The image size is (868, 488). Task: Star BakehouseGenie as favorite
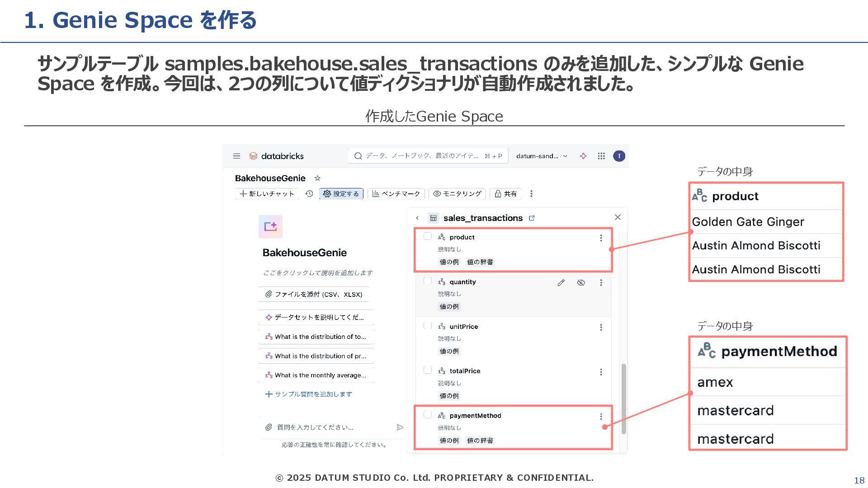coord(317,178)
